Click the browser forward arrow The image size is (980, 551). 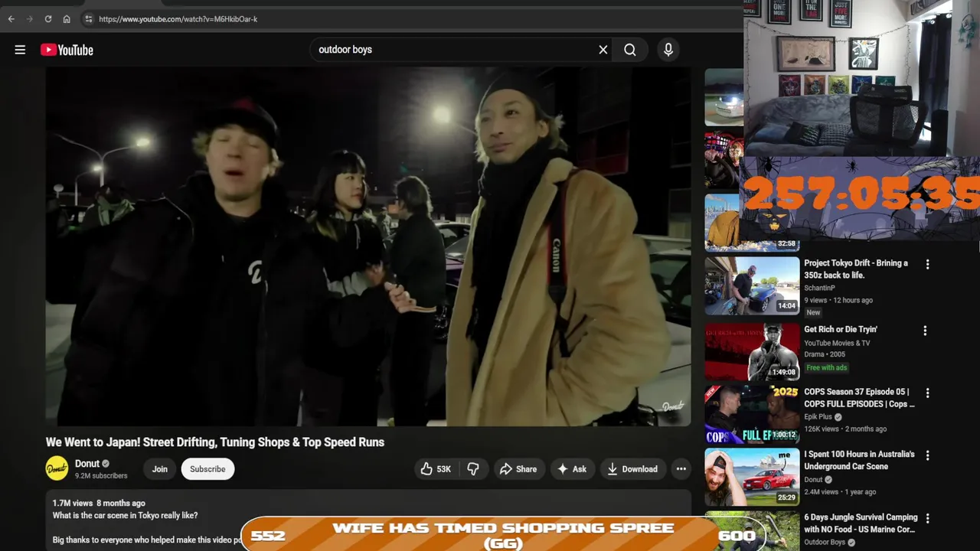(x=29, y=19)
